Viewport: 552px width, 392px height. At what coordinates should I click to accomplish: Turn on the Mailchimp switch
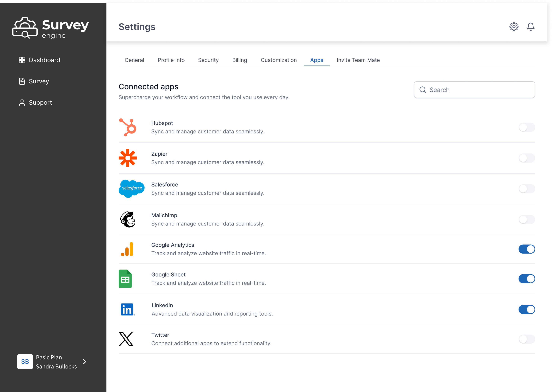[x=527, y=219]
